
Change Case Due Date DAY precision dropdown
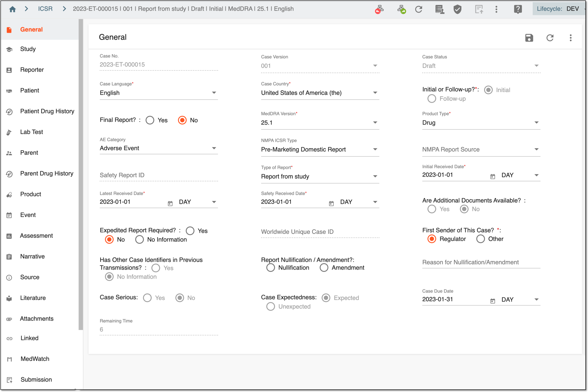point(520,300)
